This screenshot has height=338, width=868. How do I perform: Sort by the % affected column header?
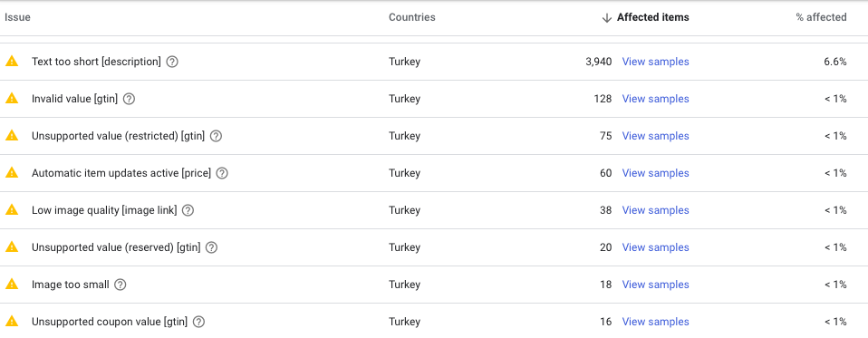[x=821, y=17]
